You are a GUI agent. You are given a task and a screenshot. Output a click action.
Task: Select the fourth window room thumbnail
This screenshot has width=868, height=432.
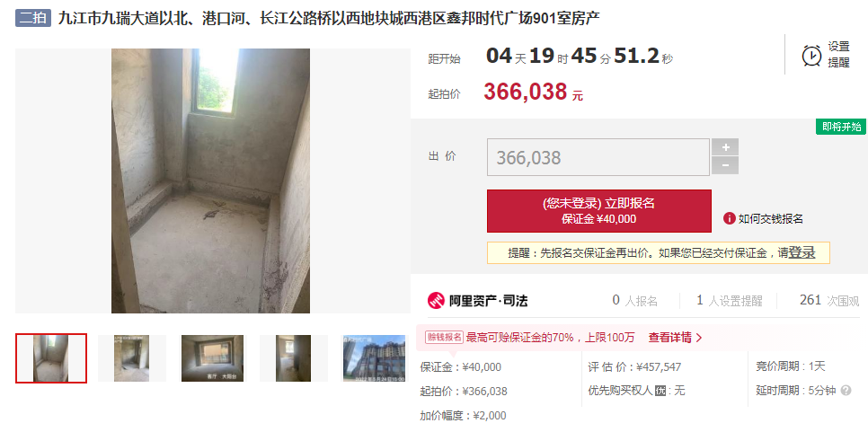point(294,357)
